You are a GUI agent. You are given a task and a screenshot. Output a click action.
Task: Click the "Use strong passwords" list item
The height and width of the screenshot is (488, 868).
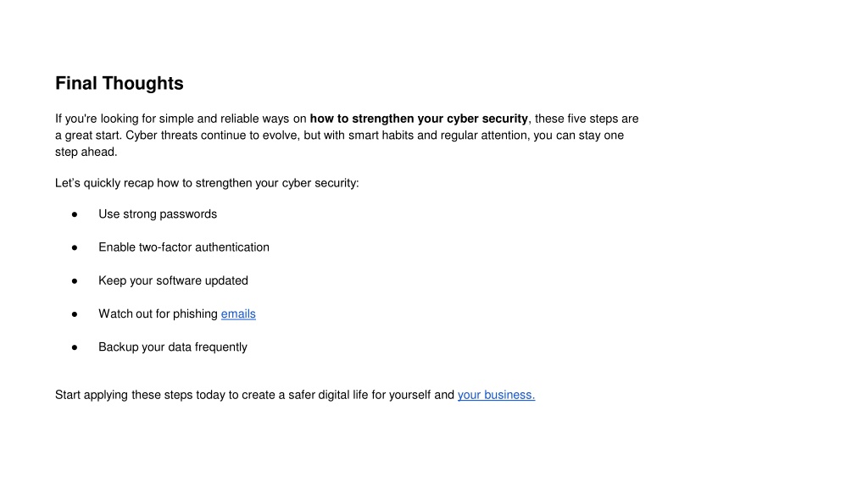(158, 214)
